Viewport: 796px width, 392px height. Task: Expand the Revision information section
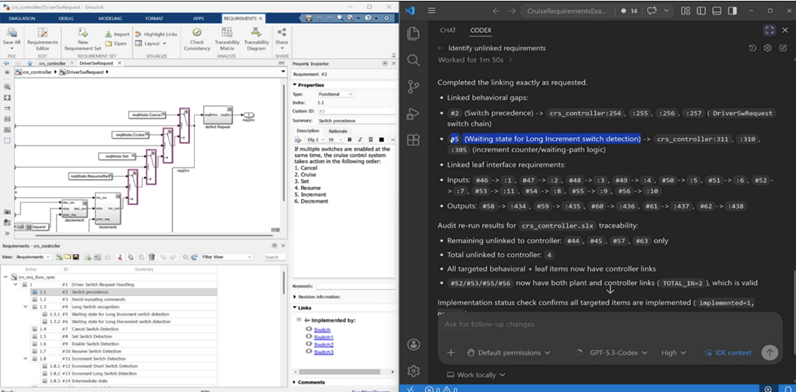click(x=295, y=297)
